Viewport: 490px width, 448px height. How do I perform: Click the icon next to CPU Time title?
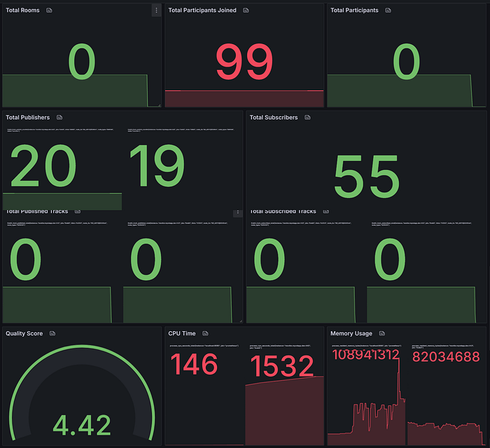(205, 333)
